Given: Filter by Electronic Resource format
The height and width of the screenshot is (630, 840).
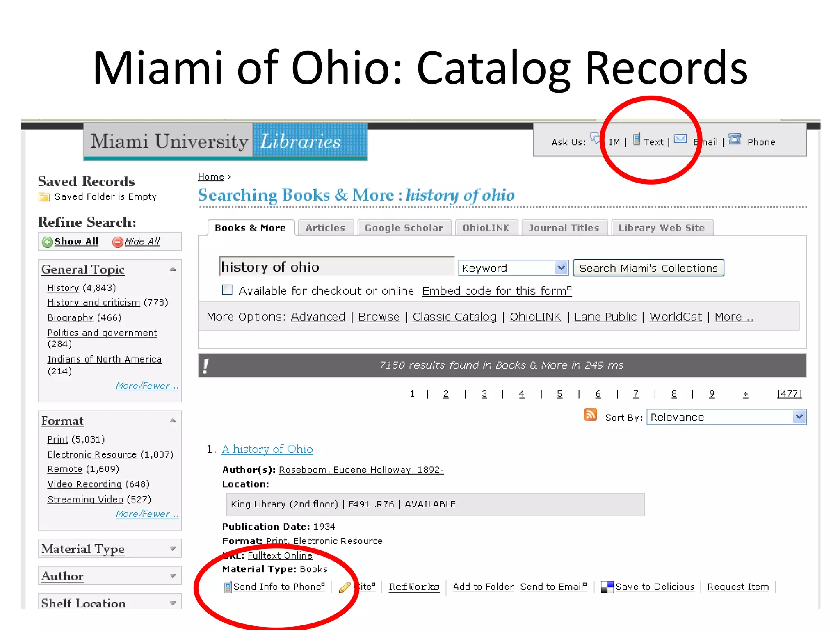Looking at the screenshot, I should (92, 454).
